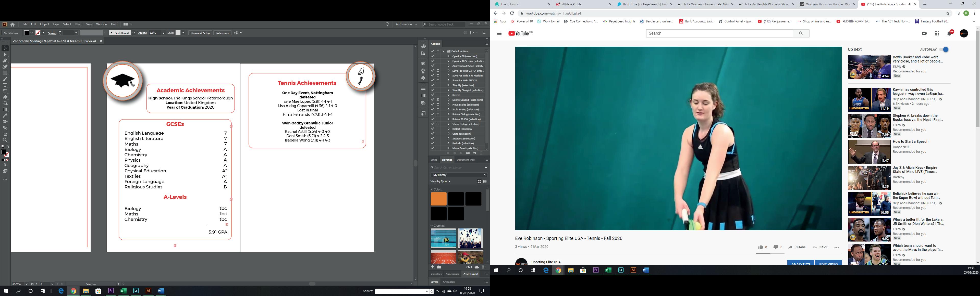Turn off YouTube Autoplay switch
980x296 pixels.
(944, 49)
